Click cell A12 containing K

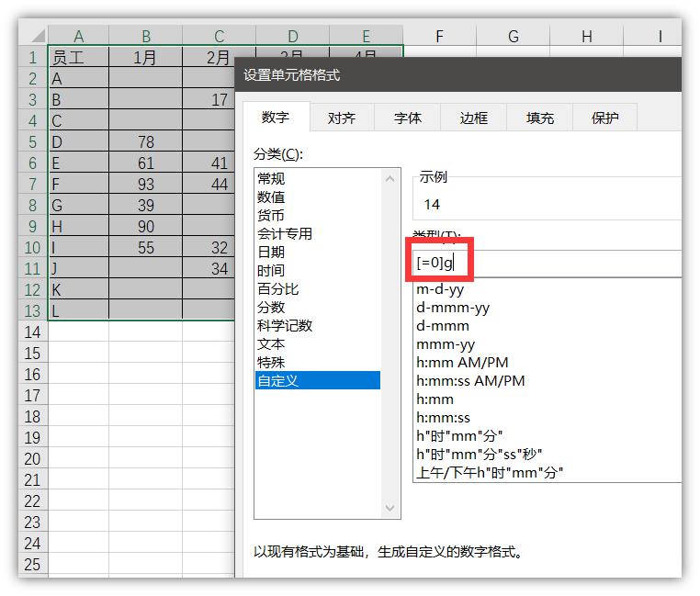79,290
